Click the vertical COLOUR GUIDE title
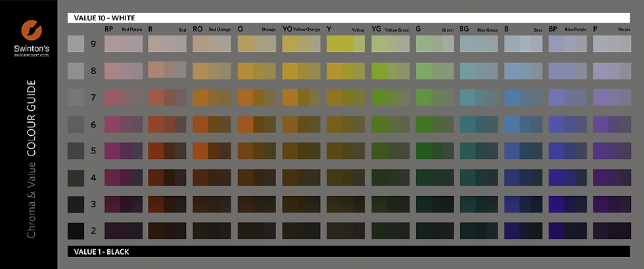 pos(32,118)
